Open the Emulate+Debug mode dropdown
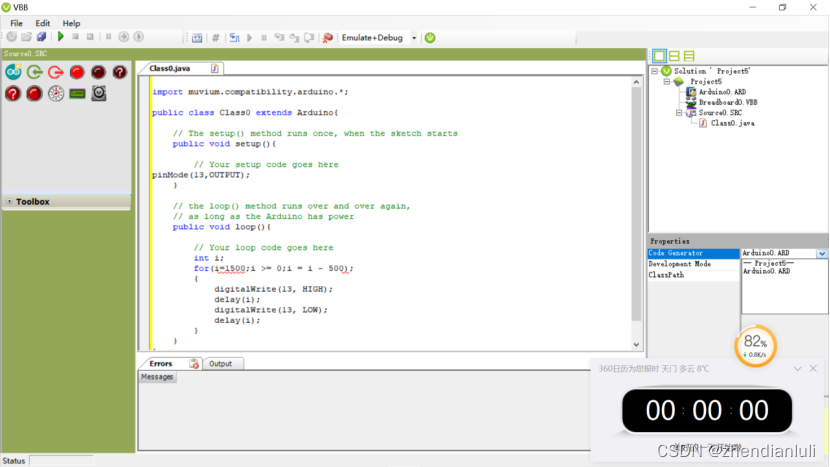830x467 pixels. click(x=414, y=38)
